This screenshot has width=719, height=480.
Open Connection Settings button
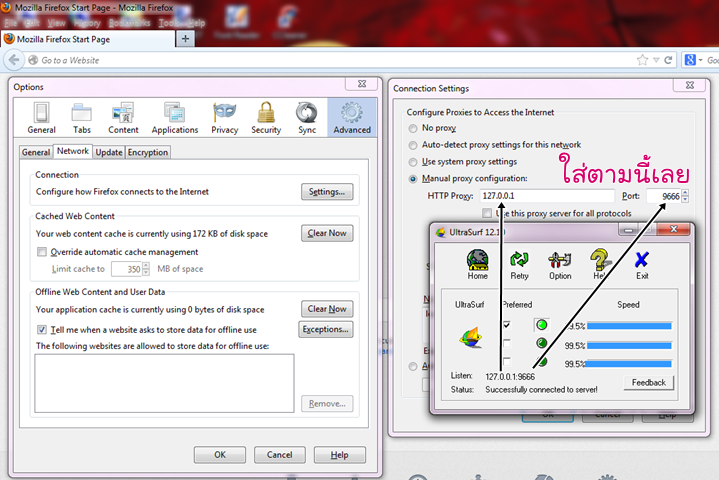(x=327, y=192)
